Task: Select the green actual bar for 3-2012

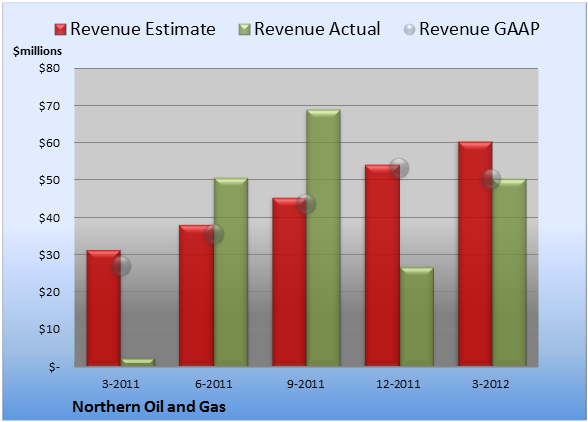Action: [x=509, y=273]
